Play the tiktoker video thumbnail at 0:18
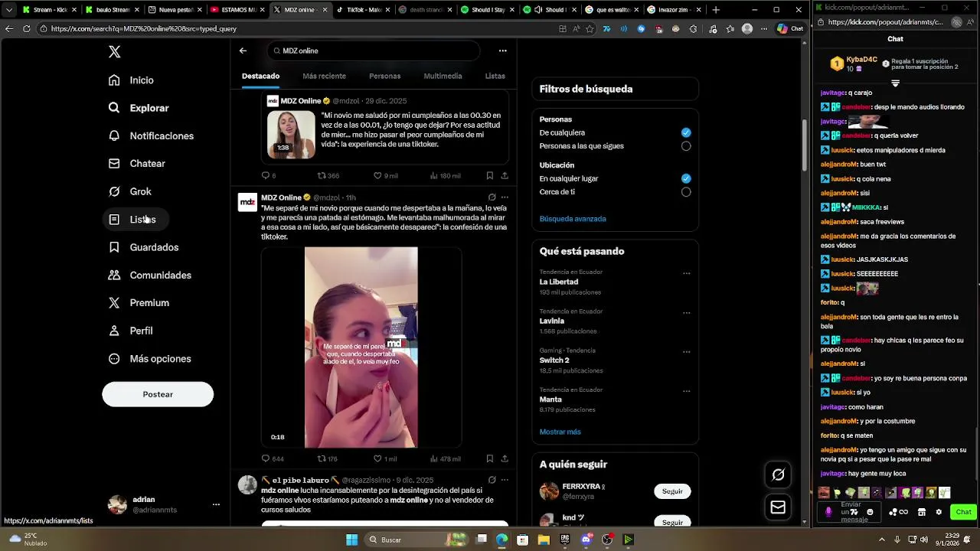 361,347
